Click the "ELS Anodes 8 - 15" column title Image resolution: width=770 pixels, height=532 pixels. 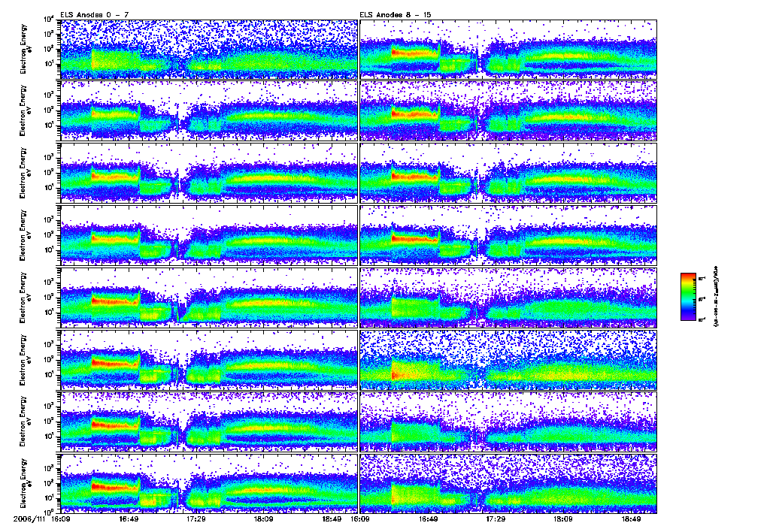[x=396, y=15]
